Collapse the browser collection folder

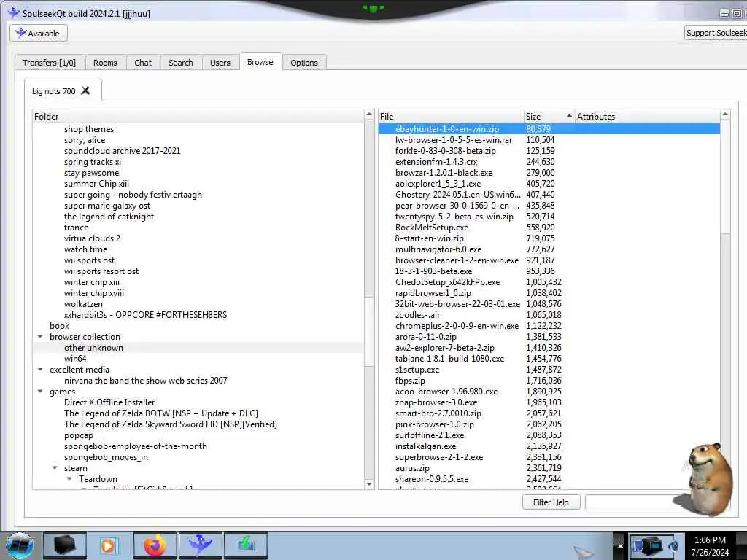(41, 337)
